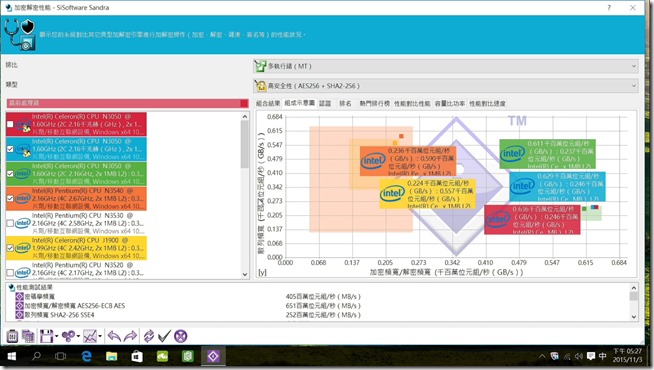Click the purple molecules options icon
654x370 pixels.
[x=68, y=336]
